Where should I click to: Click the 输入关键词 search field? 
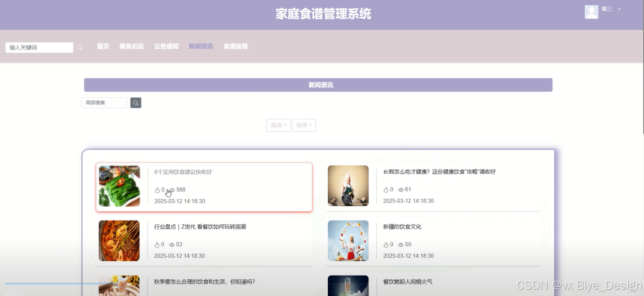pyautogui.click(x=39, y=47)
